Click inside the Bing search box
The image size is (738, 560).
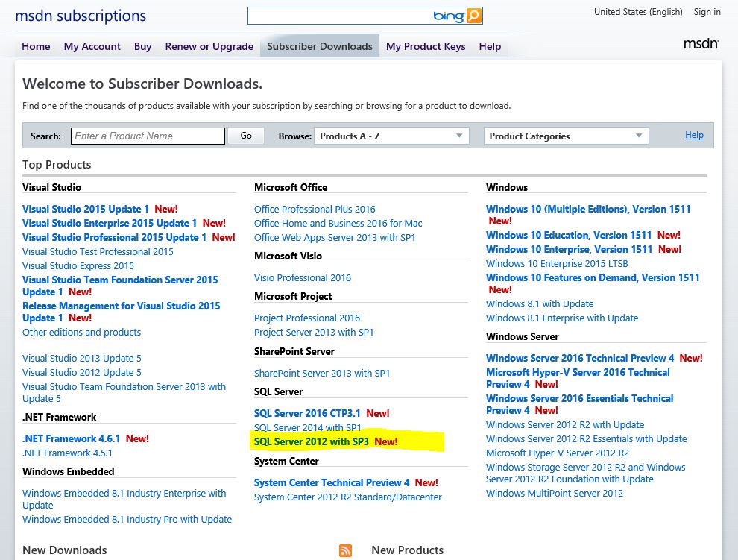click(x=339, y=16)
